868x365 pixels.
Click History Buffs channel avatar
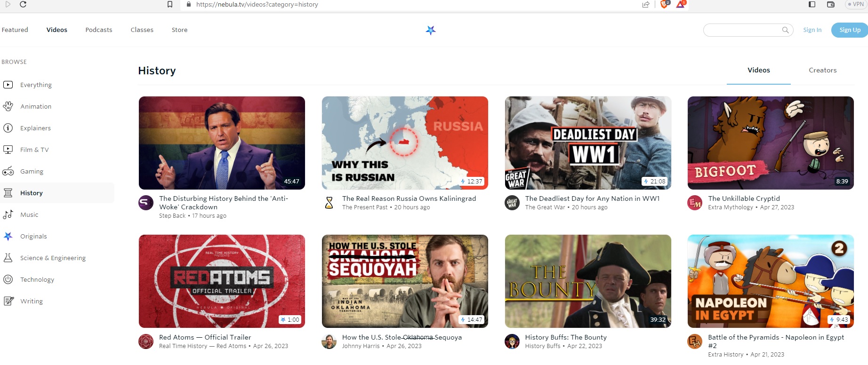pos(512,341)
